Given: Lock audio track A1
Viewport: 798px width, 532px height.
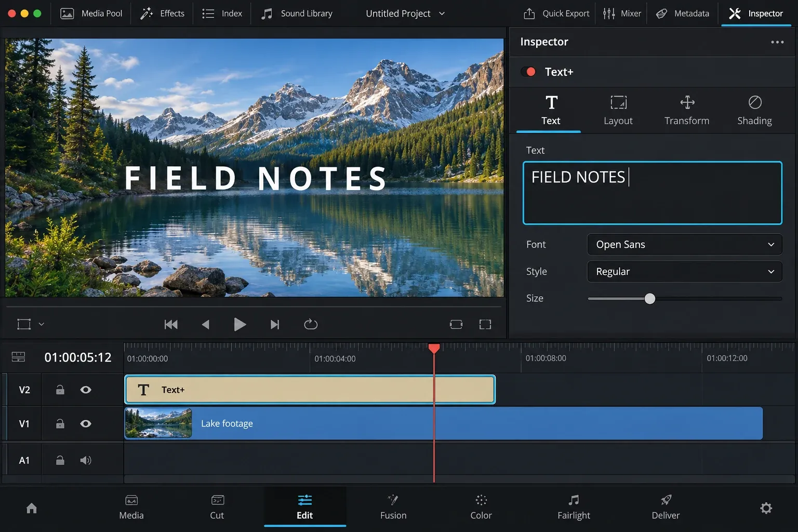Looking at the screenshot, I should pyautogui.click(x=60, y=460).
